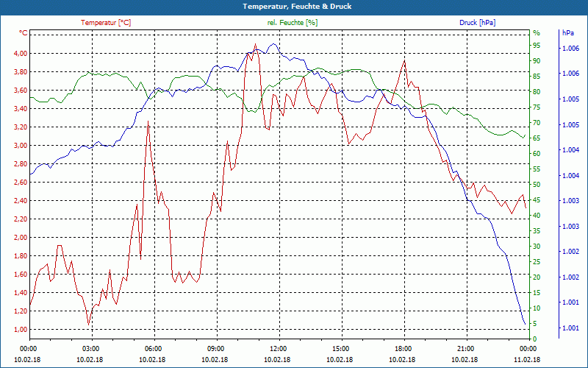Click the '2,20' temperature axis value
This screenshot has width=588, height=368.
click(21, 219)
